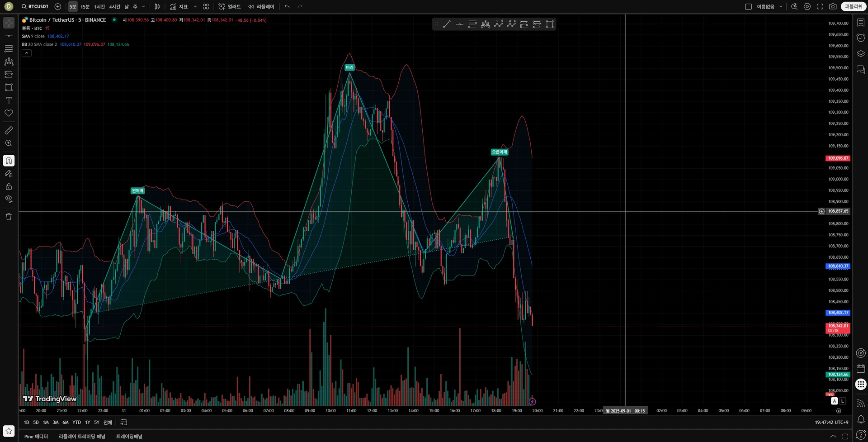Undo the last chart action

click(287, 7)
